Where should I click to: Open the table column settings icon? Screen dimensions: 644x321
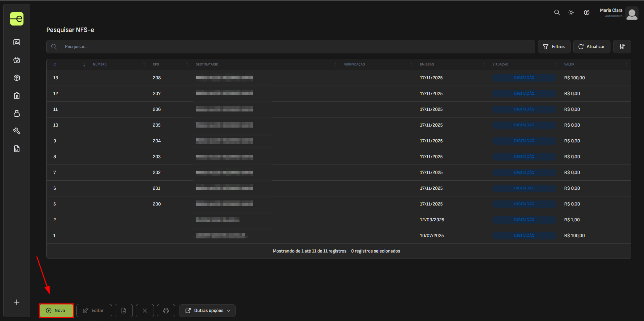click(622, 47)
